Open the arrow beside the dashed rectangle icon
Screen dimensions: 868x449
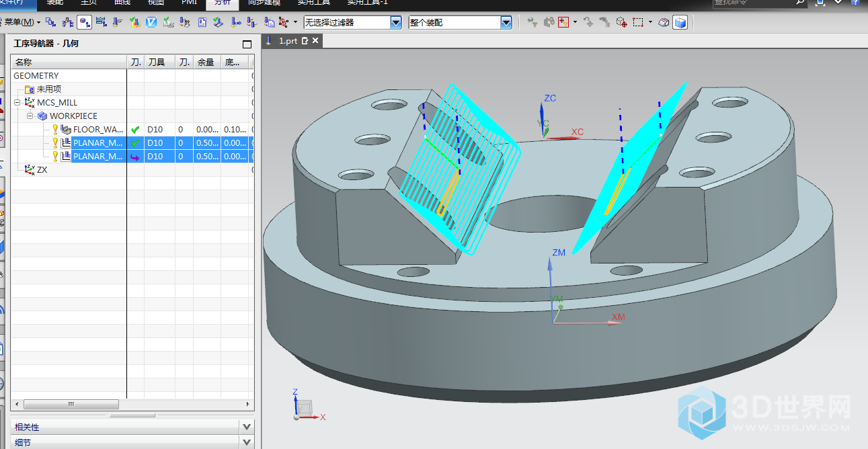click(x=650, y=22)
